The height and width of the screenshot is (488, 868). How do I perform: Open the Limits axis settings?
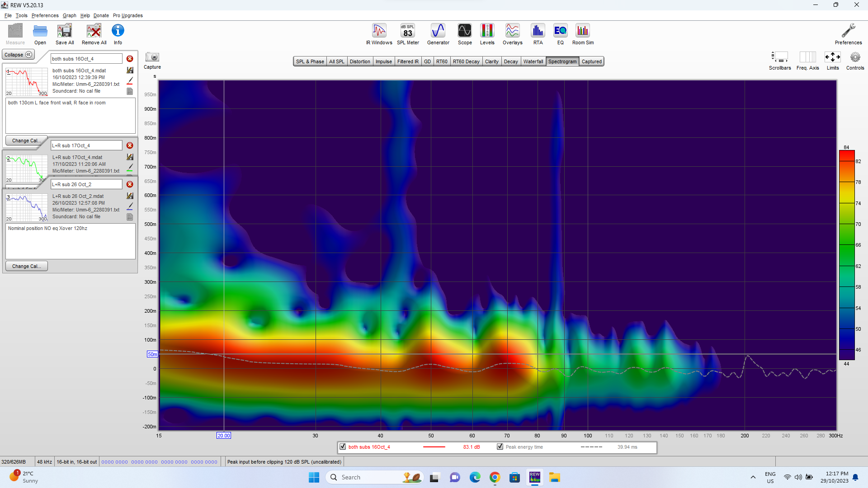[832, 58]
